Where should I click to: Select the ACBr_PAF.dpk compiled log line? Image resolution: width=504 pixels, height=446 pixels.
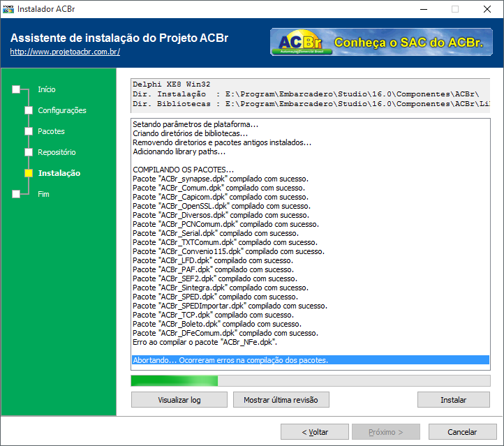tap(213, 269)
